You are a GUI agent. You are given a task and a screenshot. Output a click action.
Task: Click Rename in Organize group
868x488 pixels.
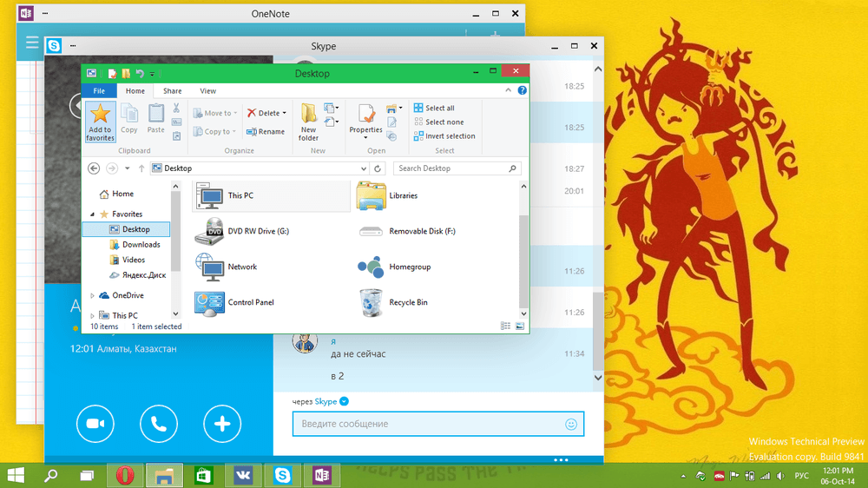click(x=266, y=132)
